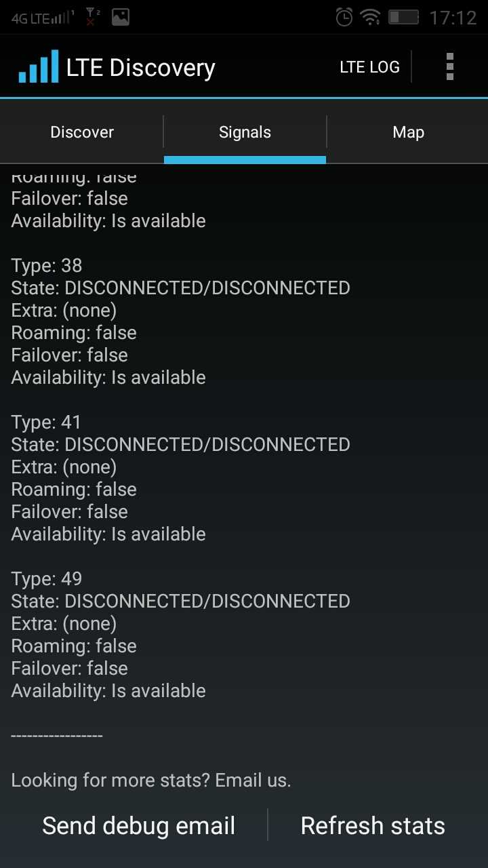Select the Signals tab
This screenshot has height=868, width=488.
(x=245, y=132)
